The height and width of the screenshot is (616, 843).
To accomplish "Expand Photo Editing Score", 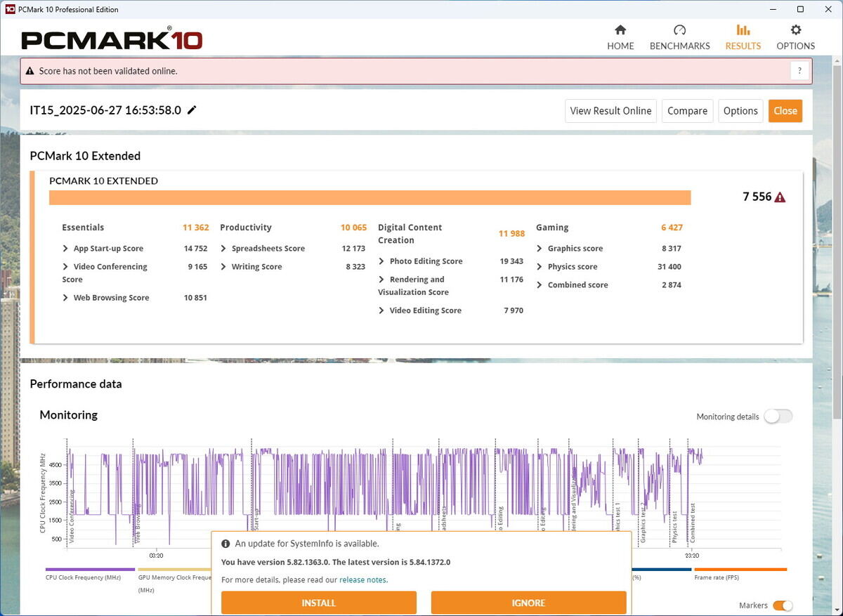I will point(382,261).
